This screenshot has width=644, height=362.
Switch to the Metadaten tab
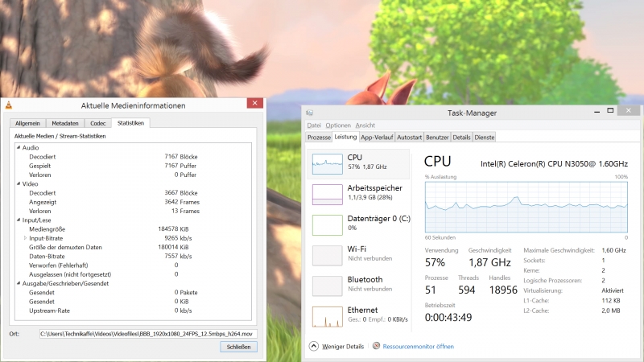tap(65, 123)
